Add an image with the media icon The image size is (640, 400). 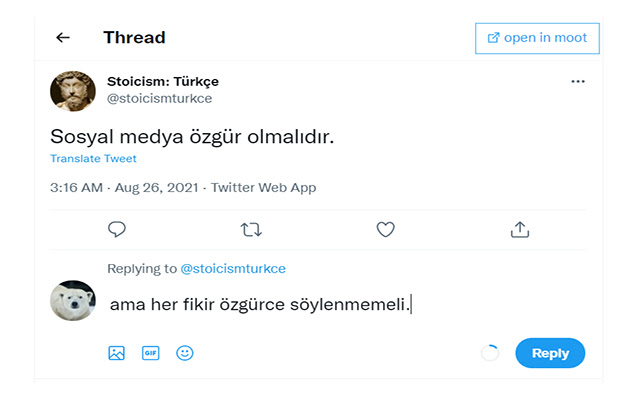tap(117, 353)
